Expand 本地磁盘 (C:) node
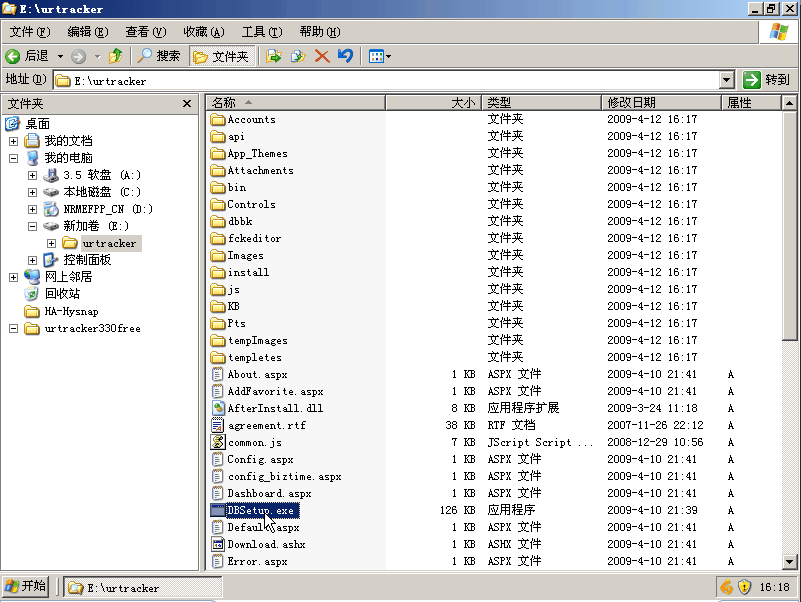The image size is (801, 602). pos(32,192)
